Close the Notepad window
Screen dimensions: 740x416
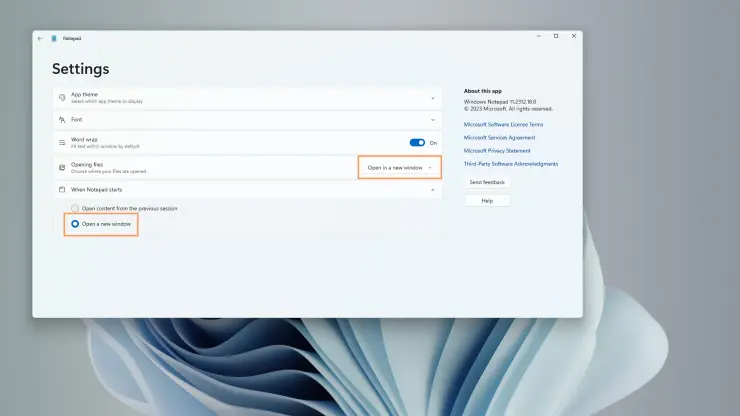574,36
